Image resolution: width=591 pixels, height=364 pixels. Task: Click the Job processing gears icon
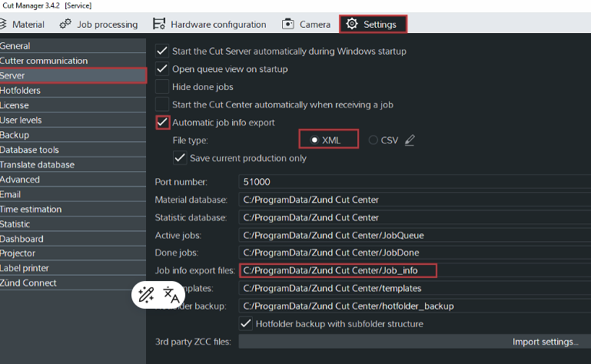pos(65,24)
